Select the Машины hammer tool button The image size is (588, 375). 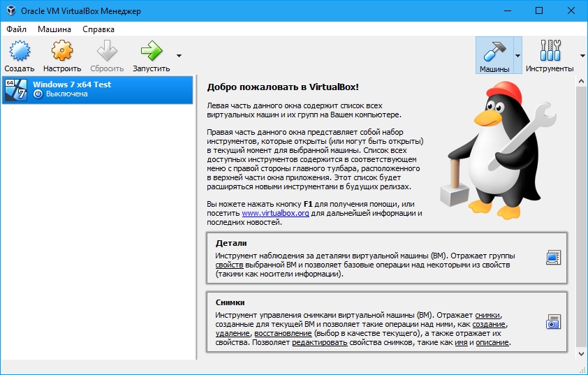[494, 55]
